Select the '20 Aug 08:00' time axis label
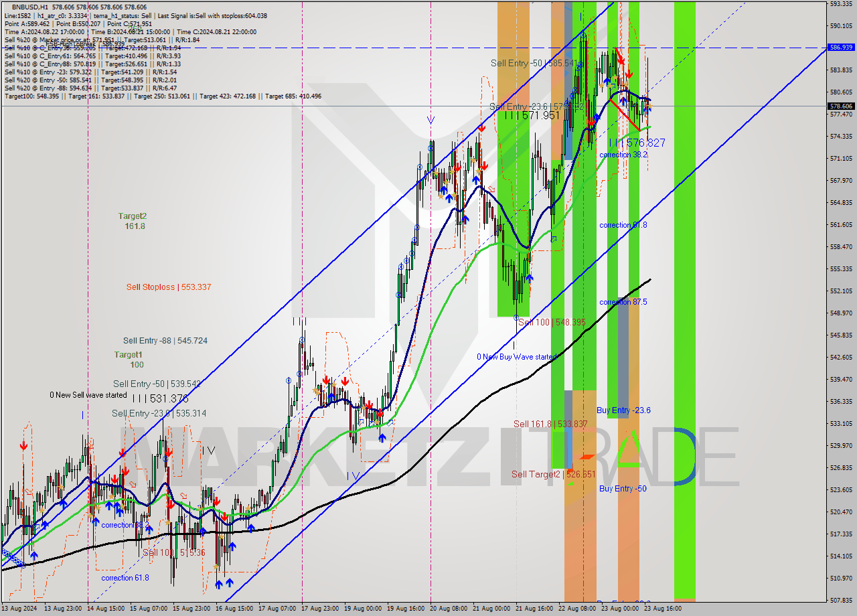Screen dimensions: 857x616 point(449,609)
